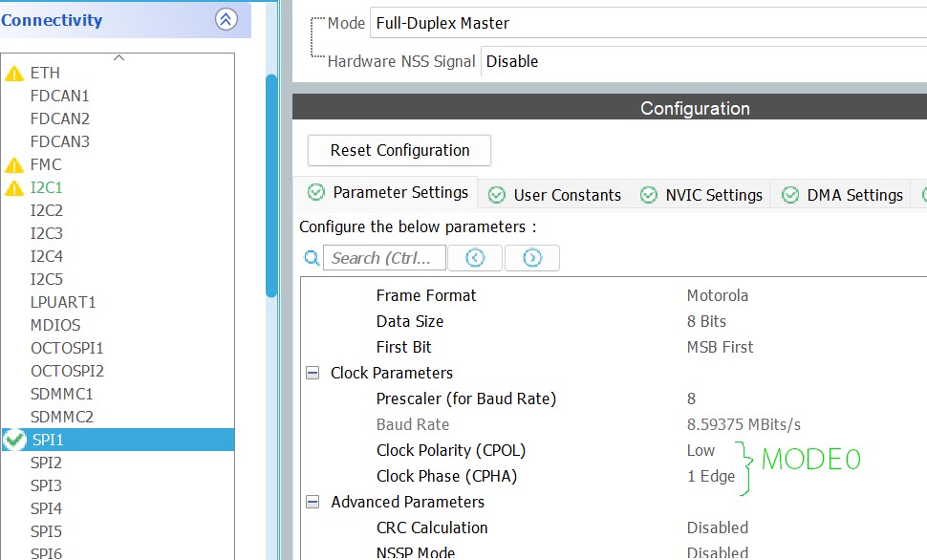Click the SPI1 green checkmark icon
Image resolution: width=927 pixels, height=560 pixels.
[14, 440]
